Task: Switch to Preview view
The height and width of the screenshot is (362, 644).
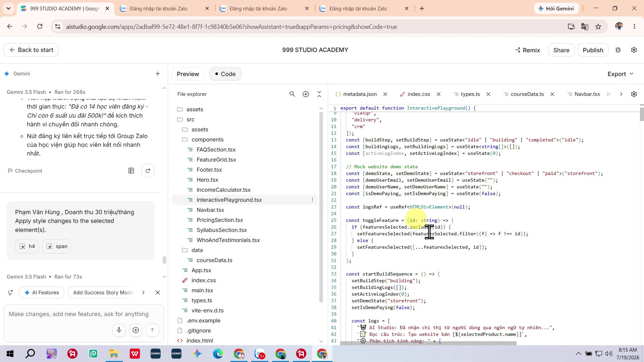Action: click(x=188, y=74)
